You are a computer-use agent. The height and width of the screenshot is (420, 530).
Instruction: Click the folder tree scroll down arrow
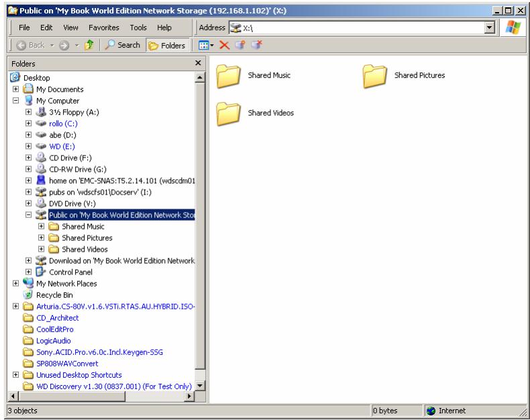200,385
